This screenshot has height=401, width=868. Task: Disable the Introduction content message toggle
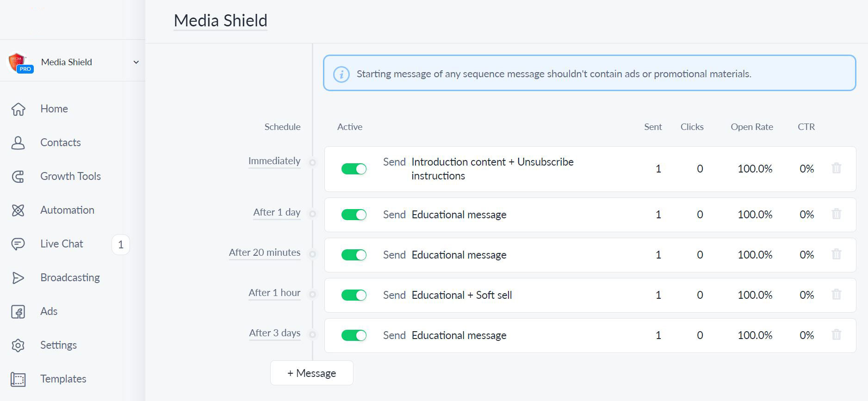(x=354, y=169)
